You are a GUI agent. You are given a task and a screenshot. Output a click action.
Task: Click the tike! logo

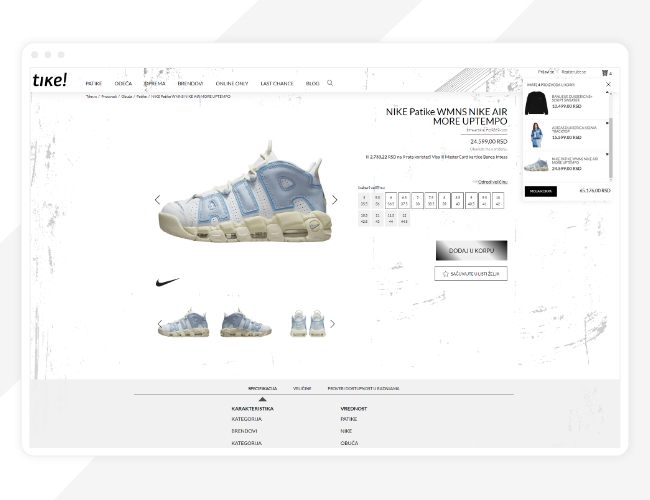point(49,82)
